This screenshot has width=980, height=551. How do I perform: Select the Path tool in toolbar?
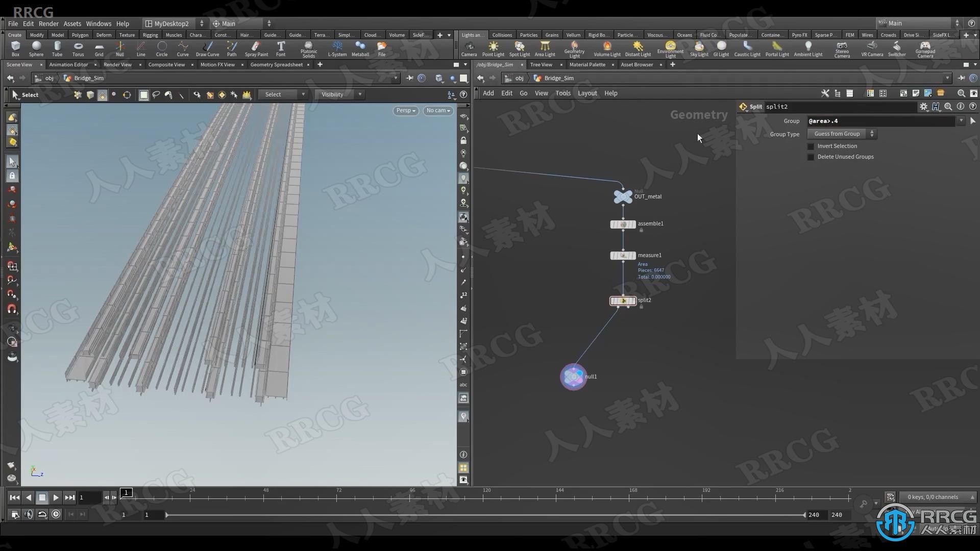pyautogui.click(x=232, y=47)
